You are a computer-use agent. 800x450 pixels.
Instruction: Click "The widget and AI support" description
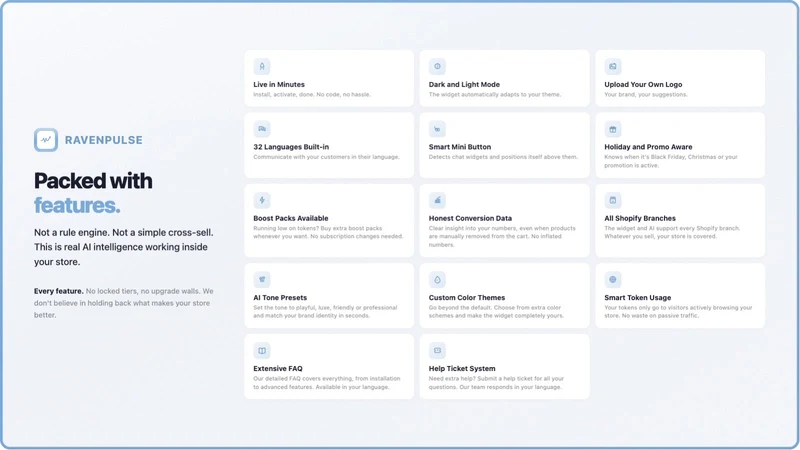672,232
